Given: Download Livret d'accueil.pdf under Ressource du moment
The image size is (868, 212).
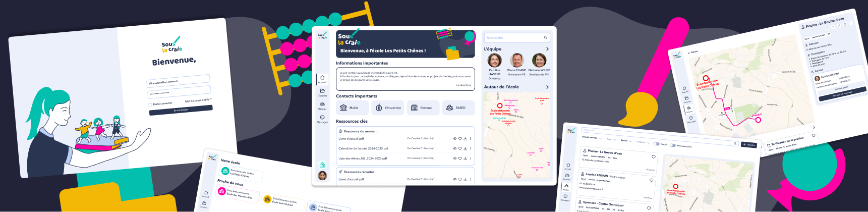Looking at the screenshot, I should (x=465, y=138).
